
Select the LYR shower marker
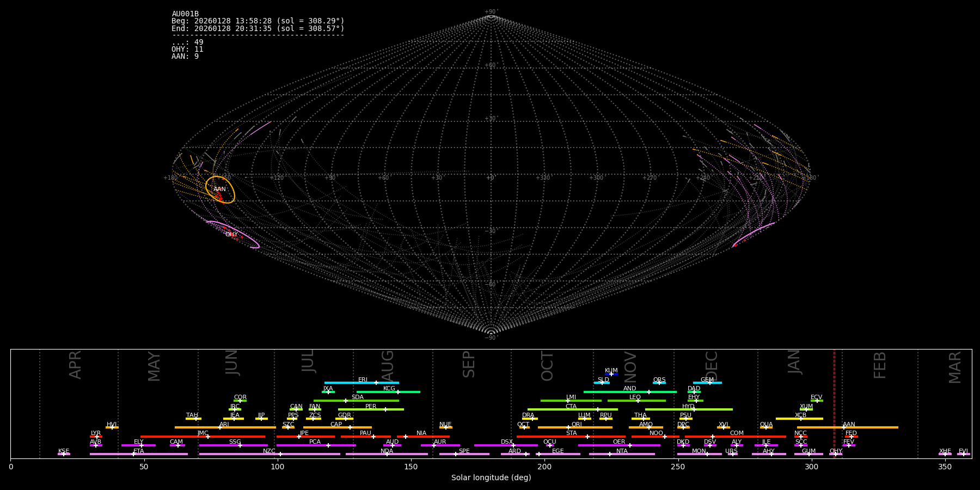[x=97, y=437]
